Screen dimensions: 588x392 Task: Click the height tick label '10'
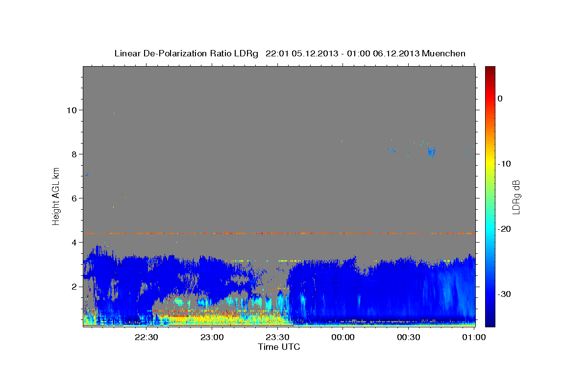(73, 110)
